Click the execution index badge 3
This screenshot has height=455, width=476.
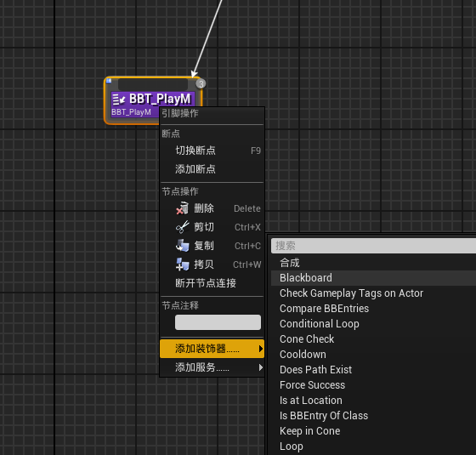pos(201,84)
